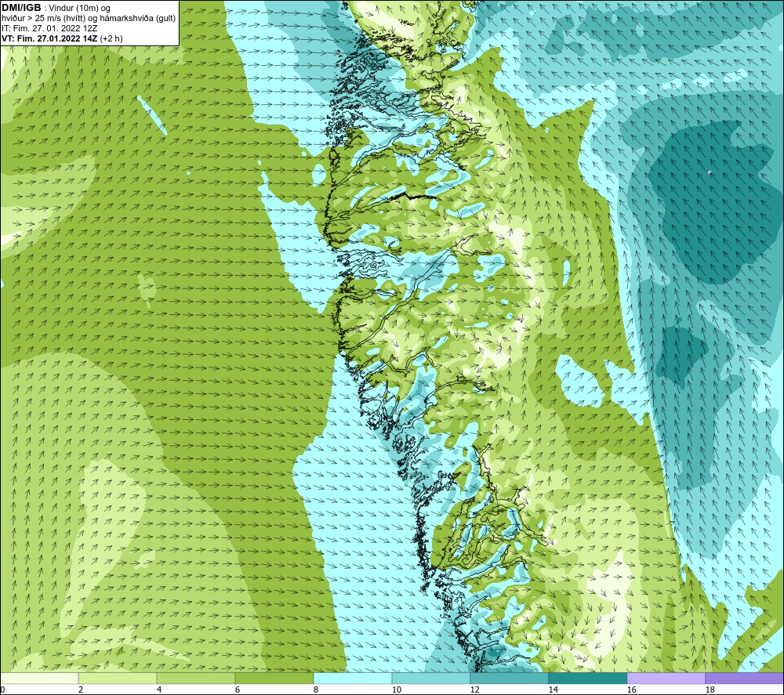
Task: Click the legend scale label '16'
Action: pyautogui.click(x=631, y=690)
